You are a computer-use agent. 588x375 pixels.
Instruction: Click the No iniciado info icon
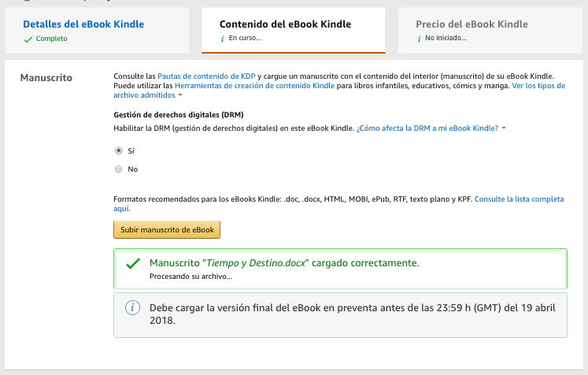(420, 39)
